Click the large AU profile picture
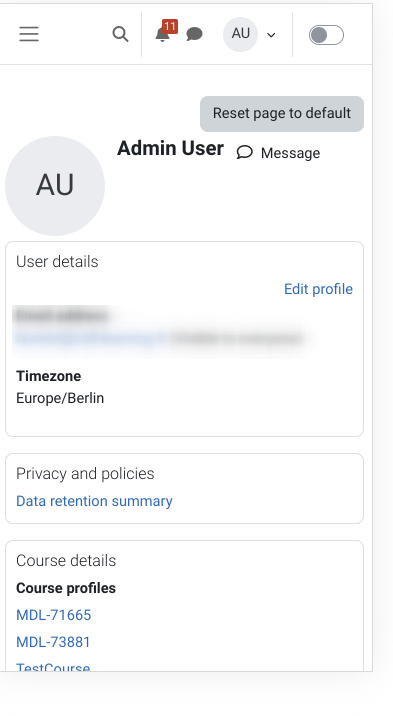The image size is (393, 725). pyautogui.click(x=55, y=186)
